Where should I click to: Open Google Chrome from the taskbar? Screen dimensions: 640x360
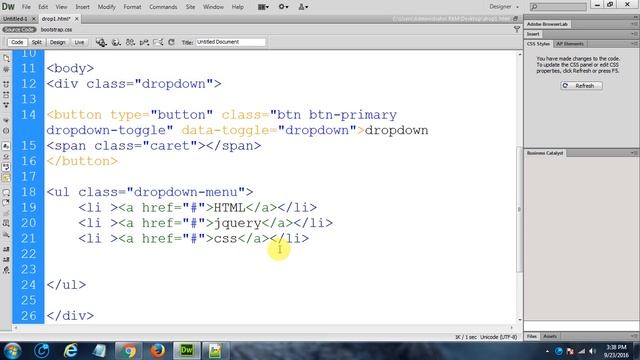pyautogui.click(x=128, y=350)
